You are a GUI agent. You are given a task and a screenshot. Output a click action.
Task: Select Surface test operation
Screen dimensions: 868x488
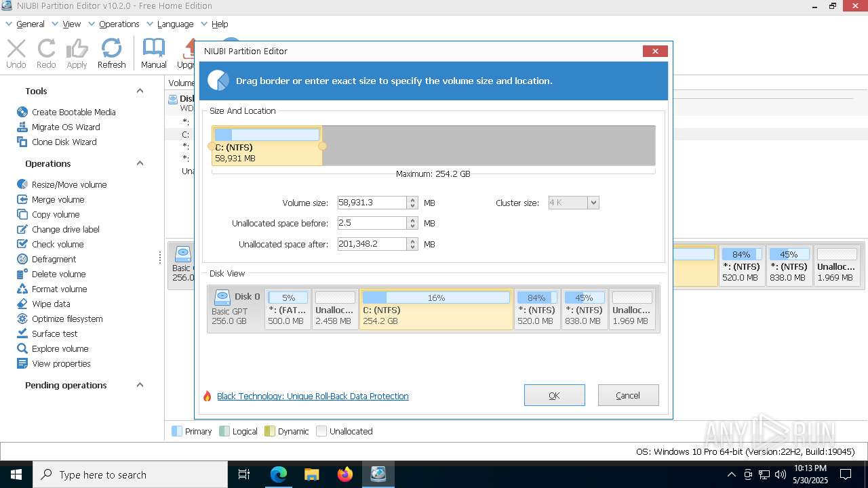pyautogui.click(x=47, y=333)
